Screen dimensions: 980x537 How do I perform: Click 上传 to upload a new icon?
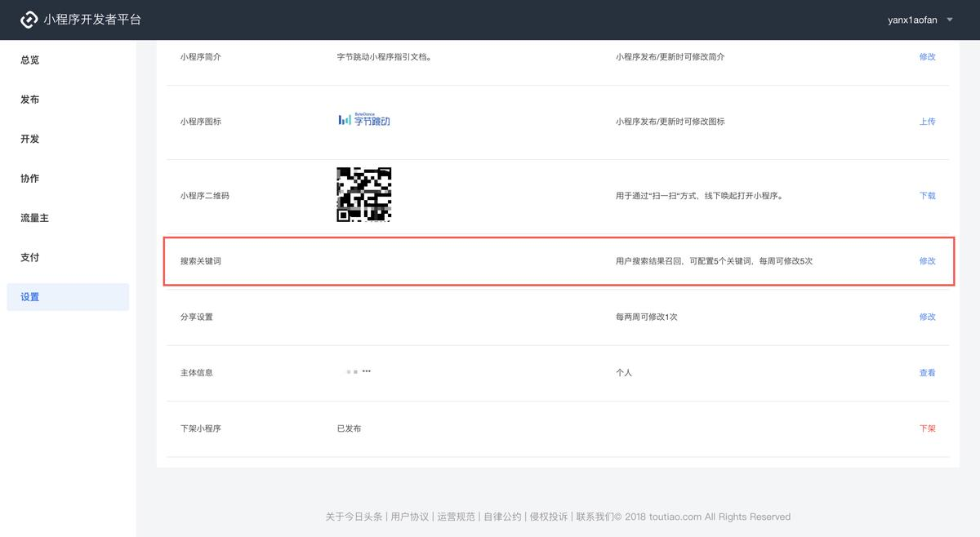(x=928, y=121)
